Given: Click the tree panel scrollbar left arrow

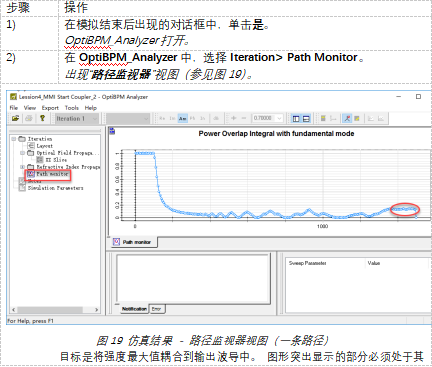Looking at the screenshot, I should 14,310.
